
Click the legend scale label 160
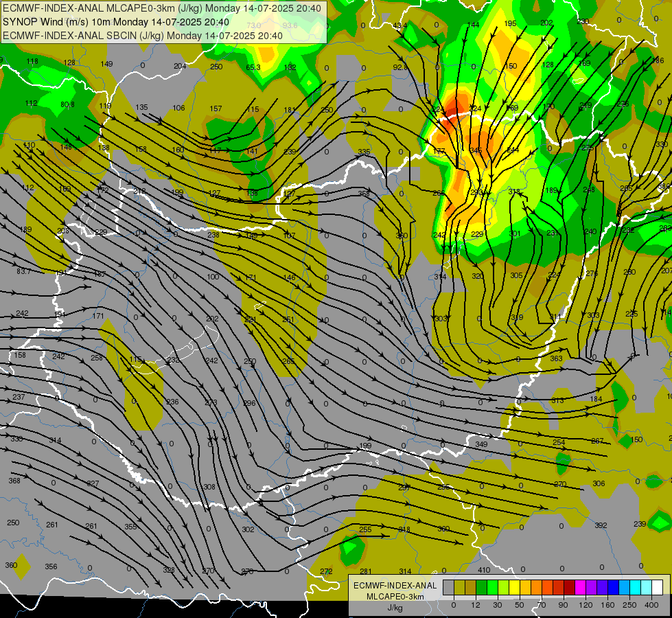607,605
